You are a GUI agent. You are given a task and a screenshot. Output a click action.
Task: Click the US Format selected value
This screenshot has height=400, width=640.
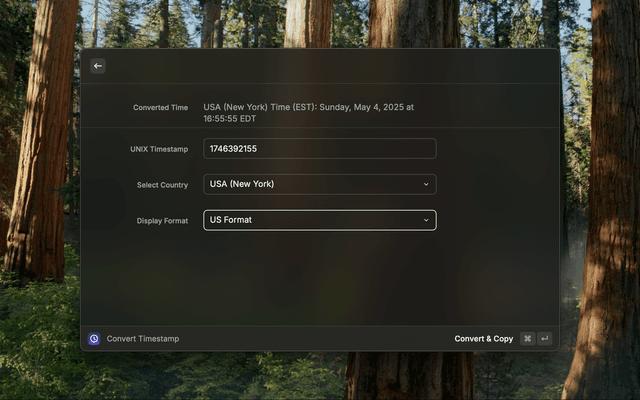[x=231, y=220]
